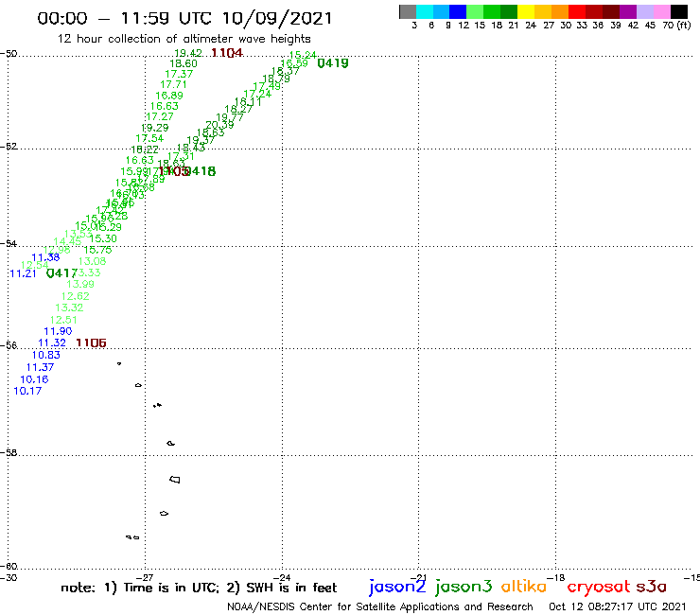The height and width of the screenshot is (615, 700).
Task: Select the blue wave height value 10.83
Action: (46, 355)
